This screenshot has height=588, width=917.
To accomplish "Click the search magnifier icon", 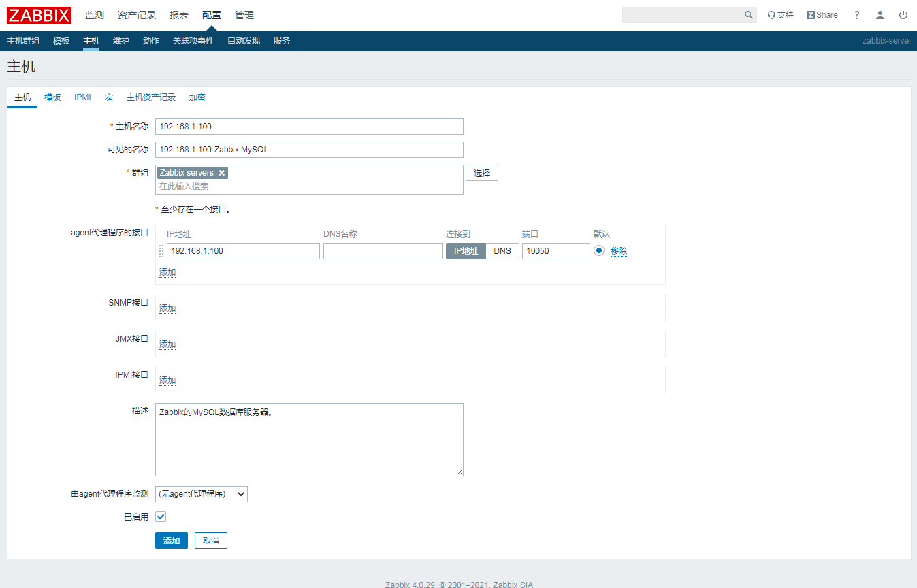I will coord(749,15).
